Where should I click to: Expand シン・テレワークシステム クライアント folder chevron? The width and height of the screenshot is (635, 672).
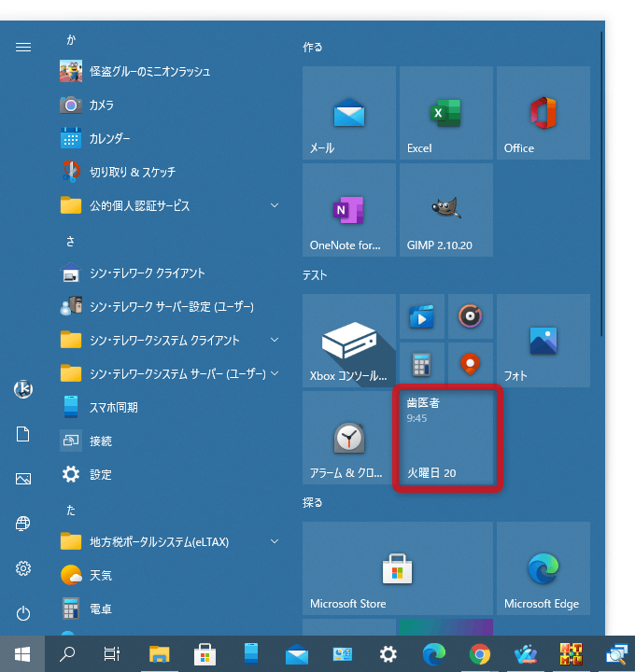pos(275,340)
